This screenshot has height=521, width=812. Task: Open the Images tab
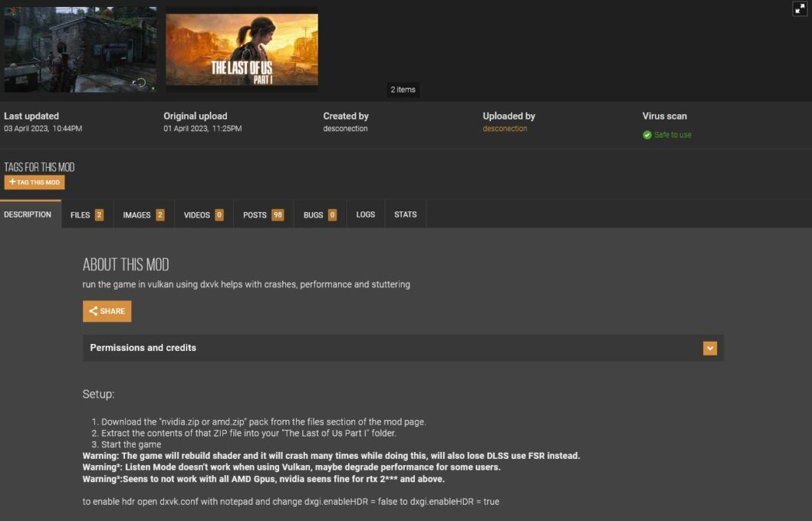pyautogui.click(x=143, y=215)
